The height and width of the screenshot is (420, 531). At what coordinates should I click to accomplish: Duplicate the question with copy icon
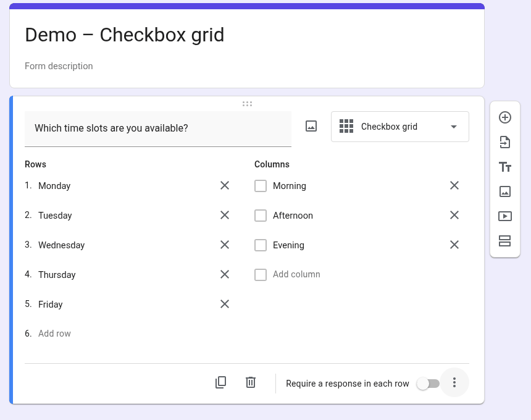(221, 382)
